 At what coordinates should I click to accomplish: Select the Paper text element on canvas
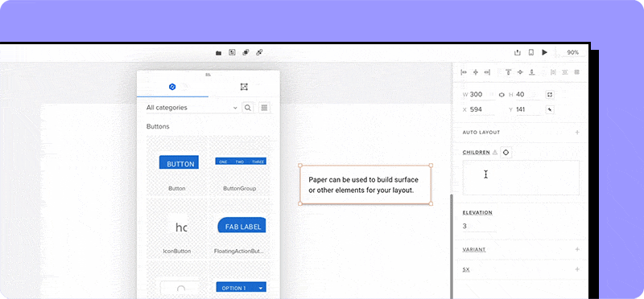[365, 185]
